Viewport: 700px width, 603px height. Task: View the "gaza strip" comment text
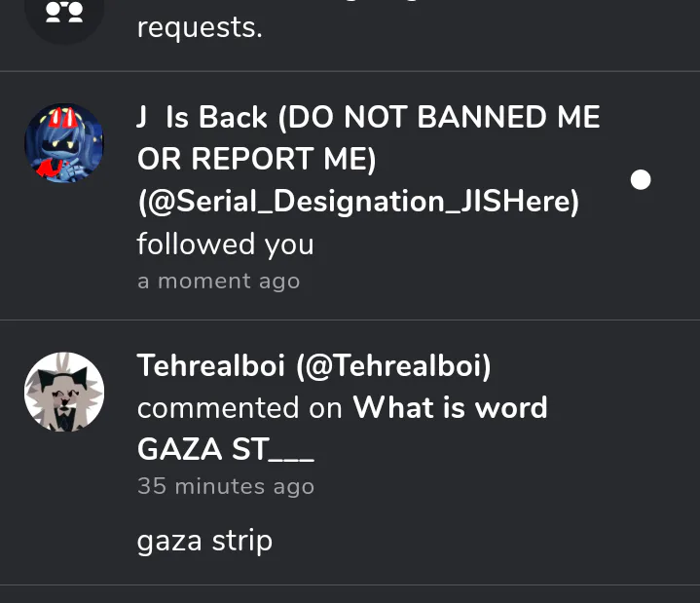pyautogui.click(x=204, y=542)
